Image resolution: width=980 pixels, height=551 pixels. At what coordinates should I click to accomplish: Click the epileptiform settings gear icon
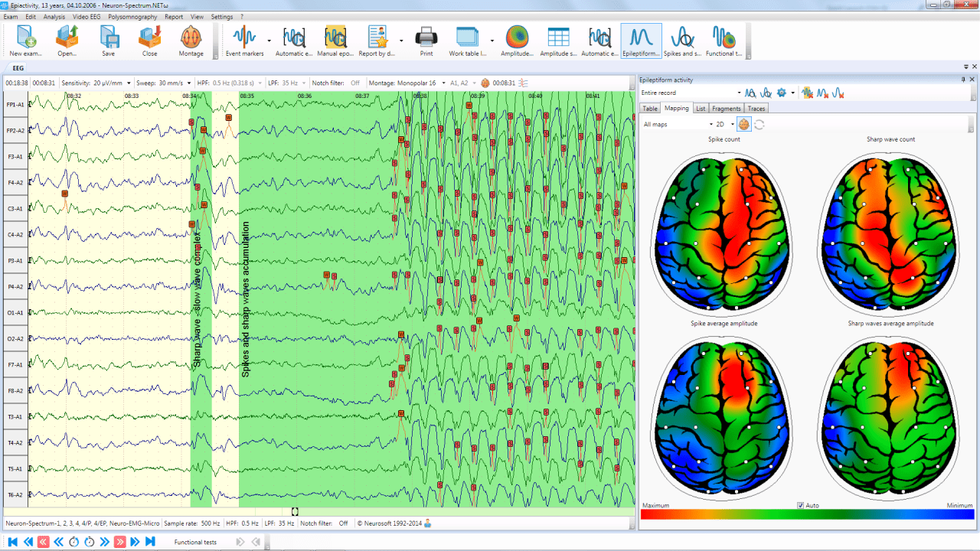click(782, 93)
